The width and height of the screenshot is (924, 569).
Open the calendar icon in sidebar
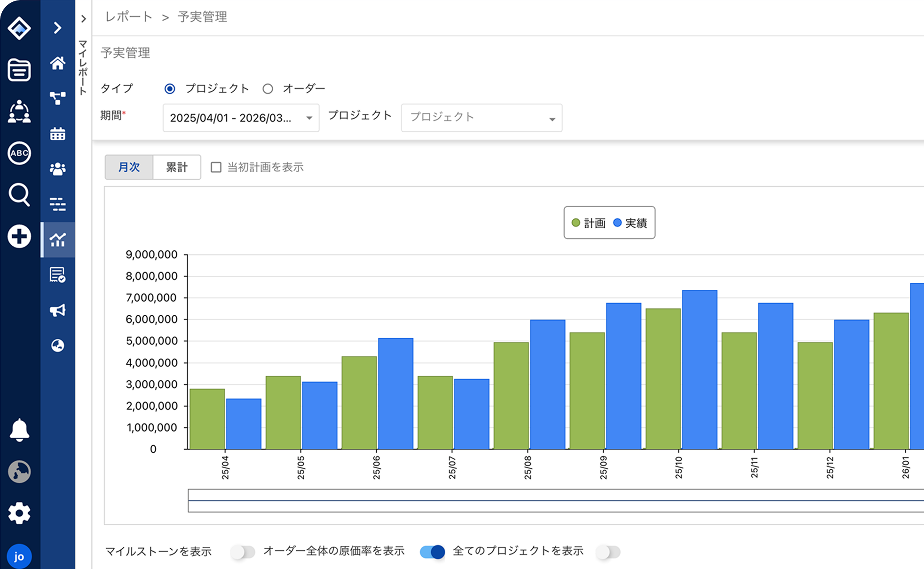[x=57, y=134]
